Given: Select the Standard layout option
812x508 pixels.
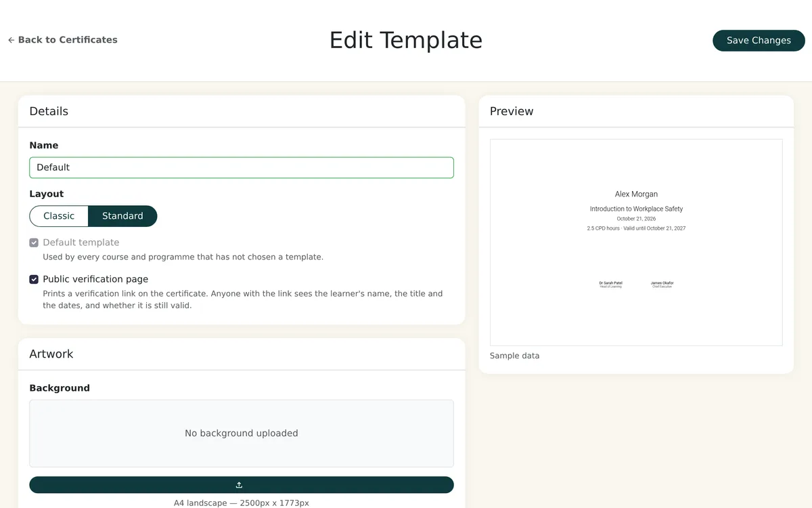Looking at the screenshot, I should 122,216.
